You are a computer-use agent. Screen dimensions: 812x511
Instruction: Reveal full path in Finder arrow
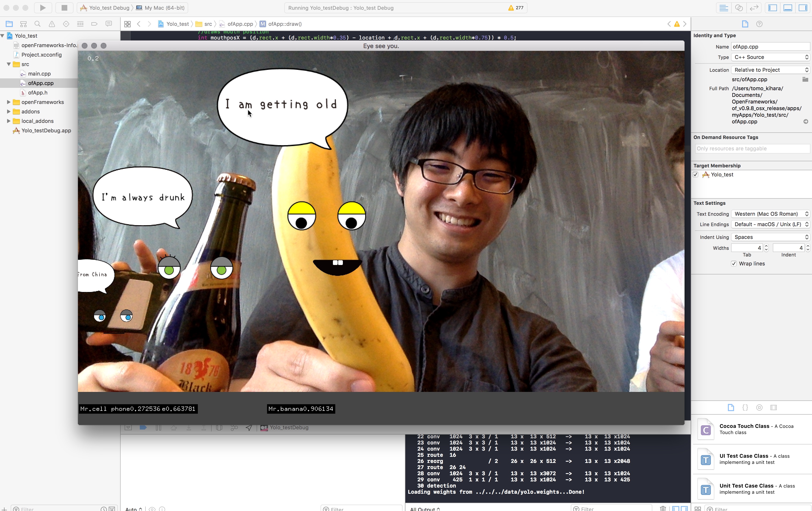[806, 121]
